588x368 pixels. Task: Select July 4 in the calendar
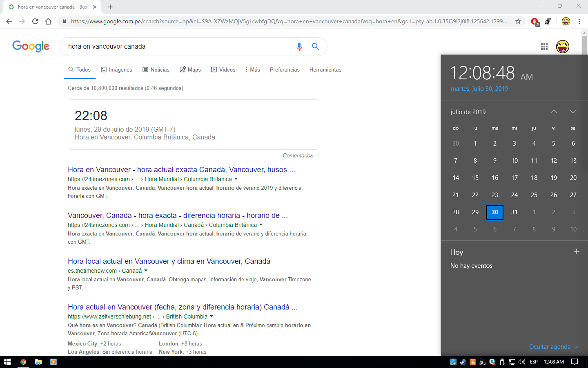point(534,144)
